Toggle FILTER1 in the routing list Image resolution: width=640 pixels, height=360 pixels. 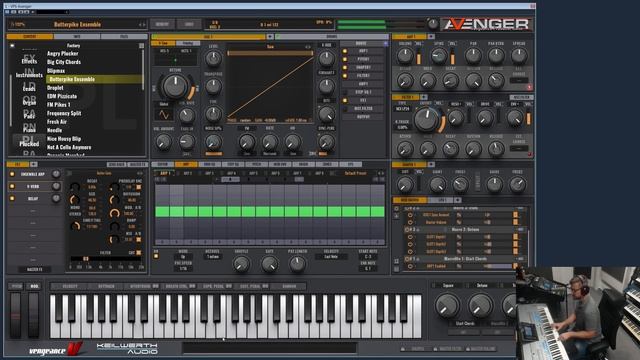click(x=345, y=76)
